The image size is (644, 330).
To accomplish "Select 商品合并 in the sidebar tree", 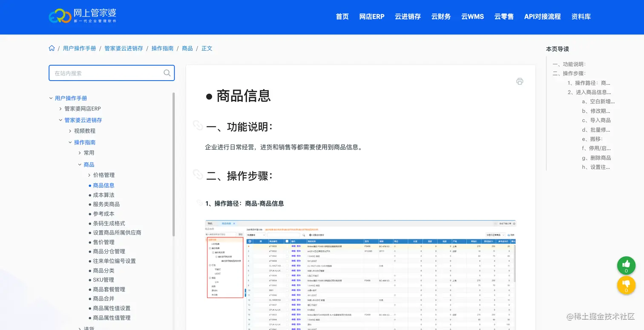I will tap(103, 299).
